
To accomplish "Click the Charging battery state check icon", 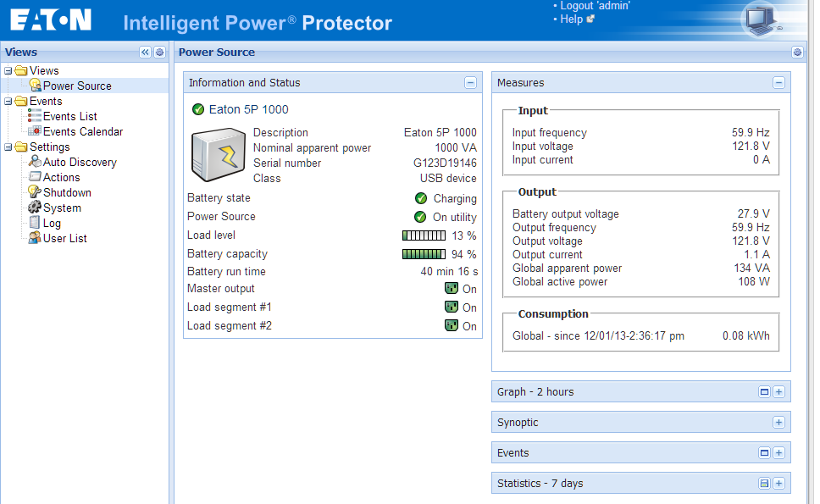I will coord(421,198).
